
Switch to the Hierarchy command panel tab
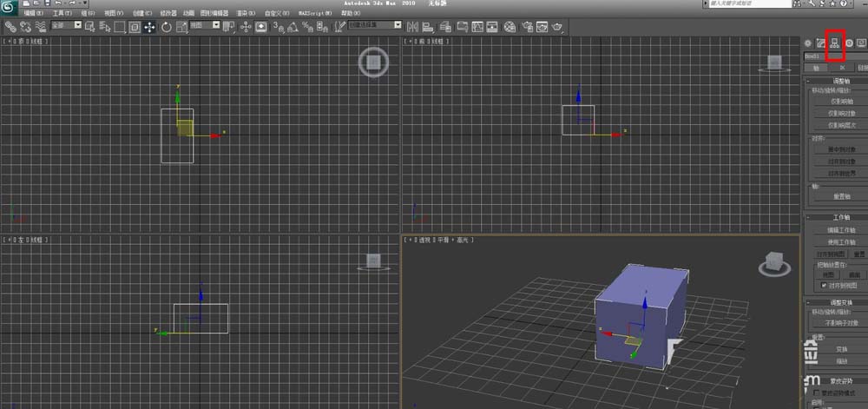click(x=835, y=44)
